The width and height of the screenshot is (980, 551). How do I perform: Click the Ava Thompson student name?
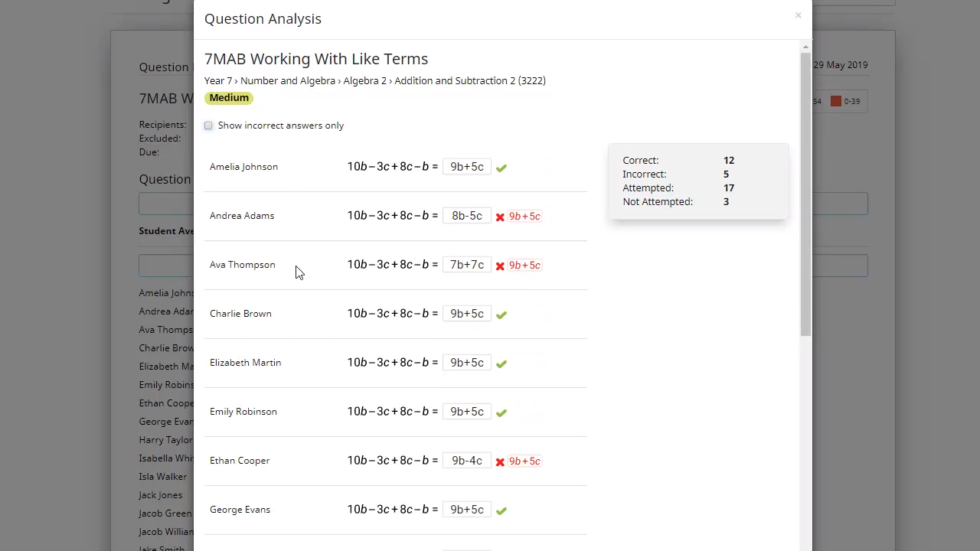(242, 265)
